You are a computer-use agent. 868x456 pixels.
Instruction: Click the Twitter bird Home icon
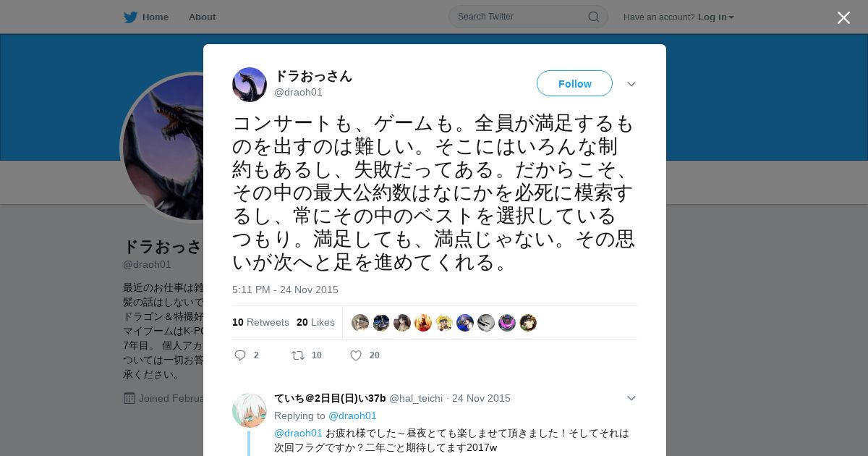[x=130, y=17]
